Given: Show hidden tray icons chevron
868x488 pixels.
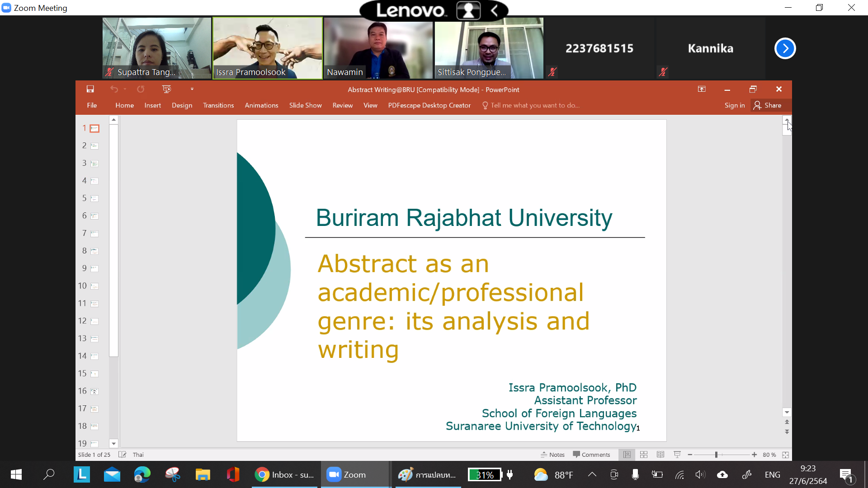Looking at the screenshot, I should tap(592, 474).
